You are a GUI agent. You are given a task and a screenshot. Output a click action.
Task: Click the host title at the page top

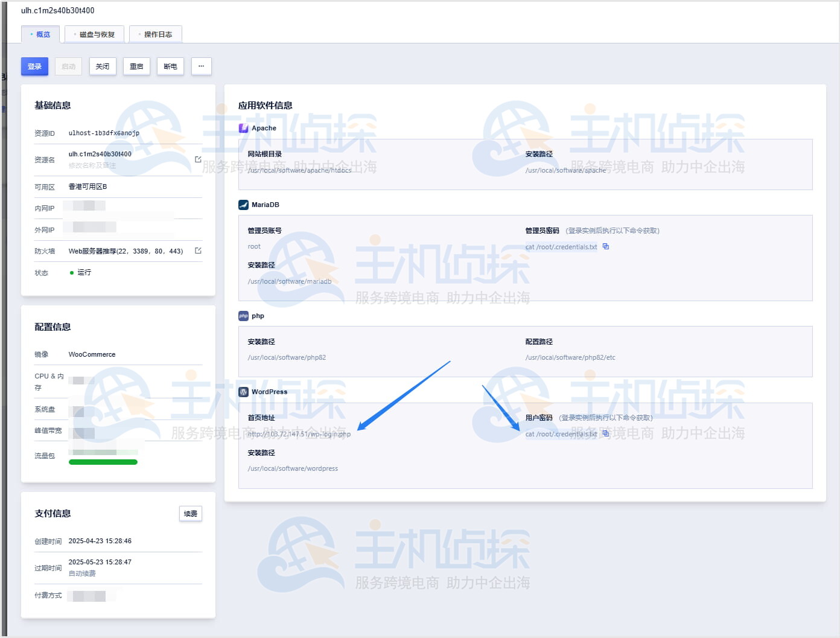[x=58, y=10]
